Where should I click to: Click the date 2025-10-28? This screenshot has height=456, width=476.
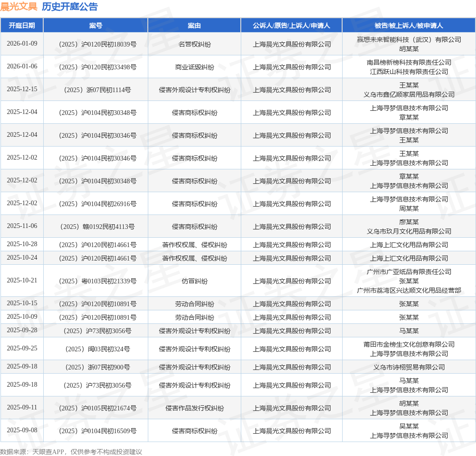click(x=22, y=244)
